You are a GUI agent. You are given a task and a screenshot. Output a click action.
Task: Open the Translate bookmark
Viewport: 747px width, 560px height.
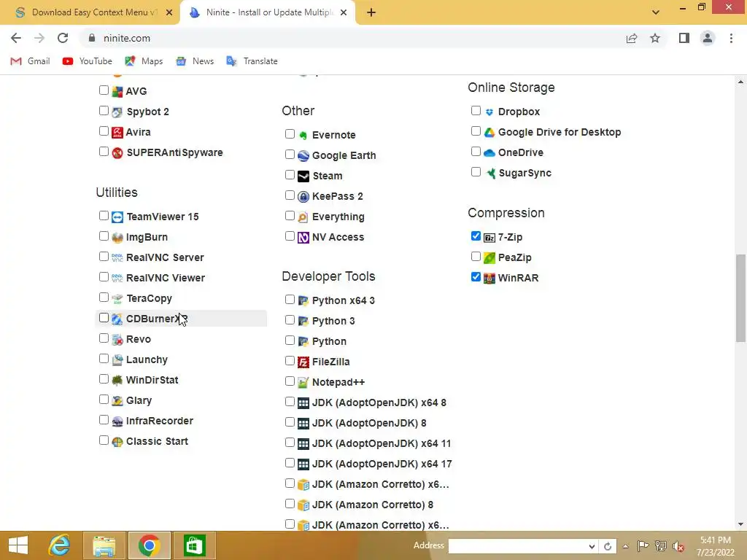pyautogui.click(x=252, y=61)
